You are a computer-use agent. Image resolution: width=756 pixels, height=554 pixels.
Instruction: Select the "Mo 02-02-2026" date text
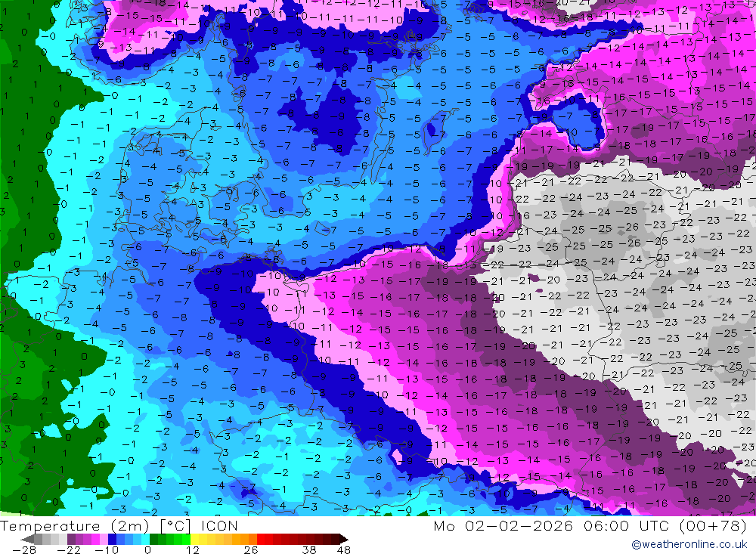click(x=503, y=526)
